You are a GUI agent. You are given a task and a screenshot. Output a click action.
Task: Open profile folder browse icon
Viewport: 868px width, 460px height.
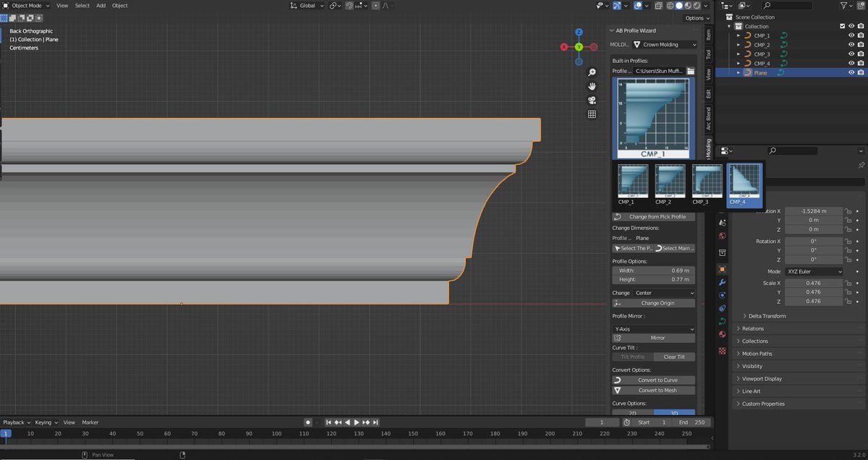[x=691, y=72]
